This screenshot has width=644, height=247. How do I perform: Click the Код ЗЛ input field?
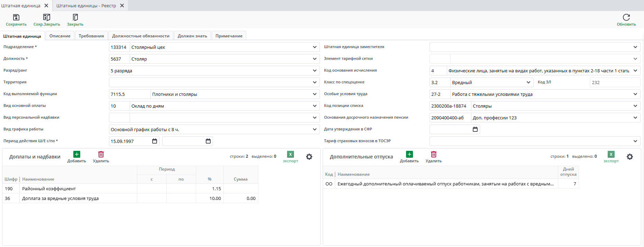(614, 82)
